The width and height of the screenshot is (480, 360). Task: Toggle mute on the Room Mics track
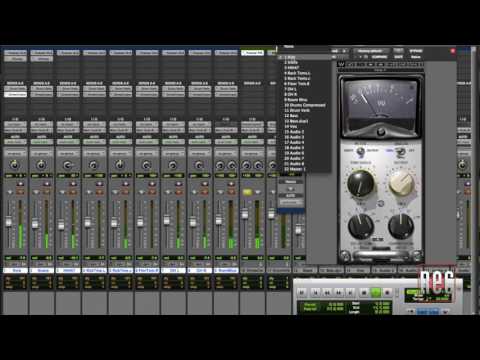tap(230, 192)
